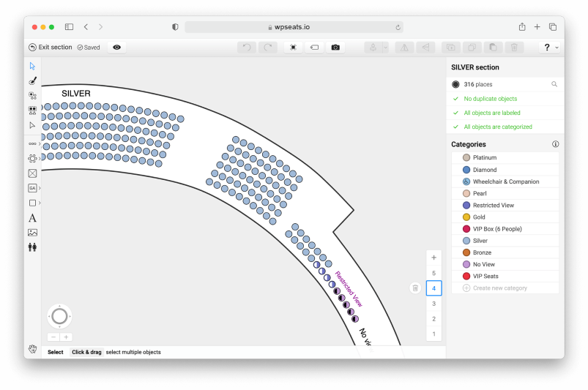Click the toolbar trash delete icon
This screenshot has height=390, width=588.
(x=514, y=48)
